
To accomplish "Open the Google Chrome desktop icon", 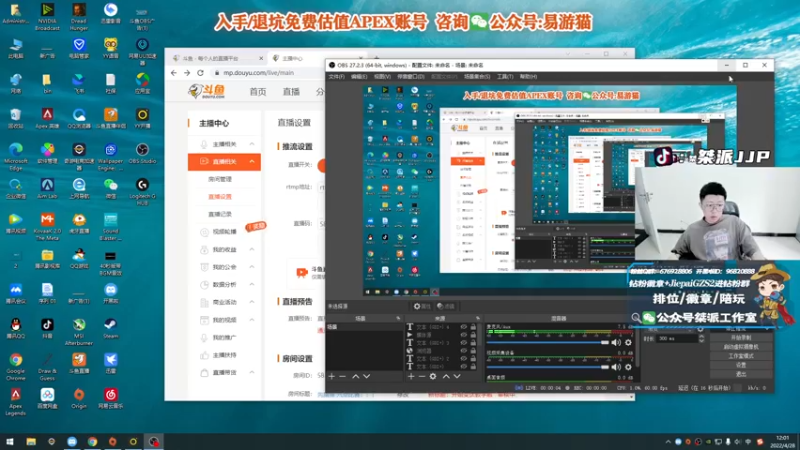I will [15, 366].
